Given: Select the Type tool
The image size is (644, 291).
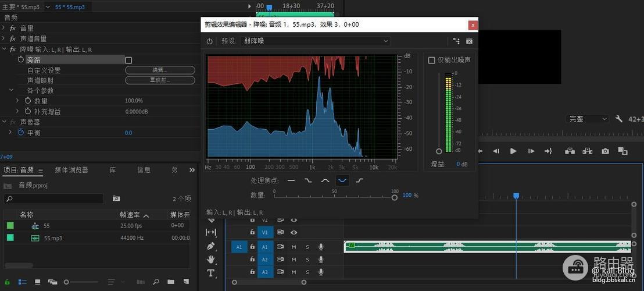Looking at the screenshot, I should (x=211, y=272).
